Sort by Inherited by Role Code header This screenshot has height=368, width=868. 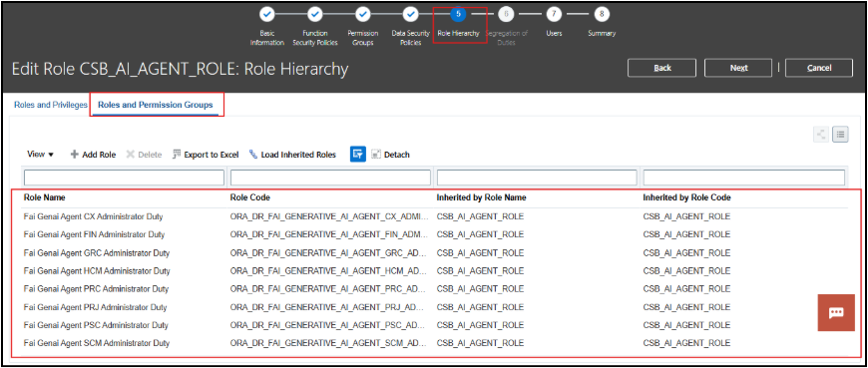687,197
